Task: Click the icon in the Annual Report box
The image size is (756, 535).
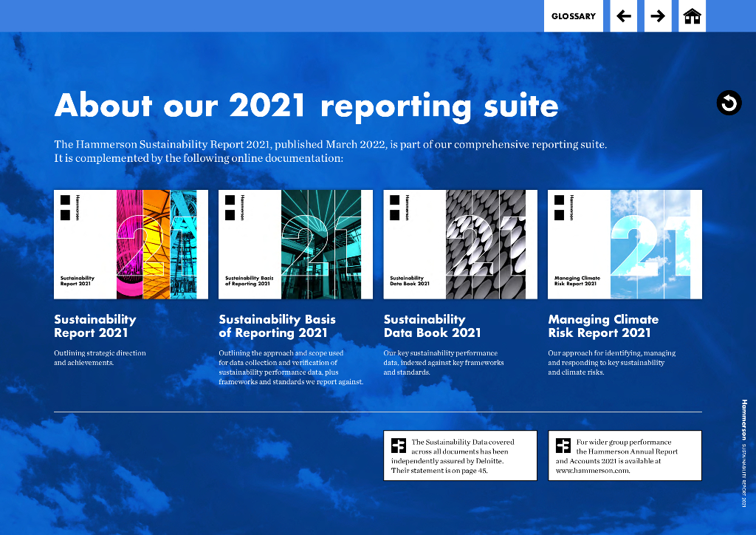Action: tap(563, 445)
